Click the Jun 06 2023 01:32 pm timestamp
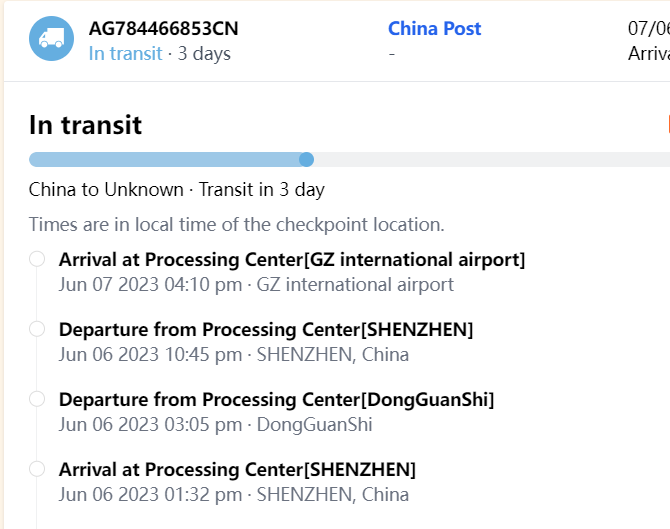This screenshot has height=529, width=670. click(150, 495)
